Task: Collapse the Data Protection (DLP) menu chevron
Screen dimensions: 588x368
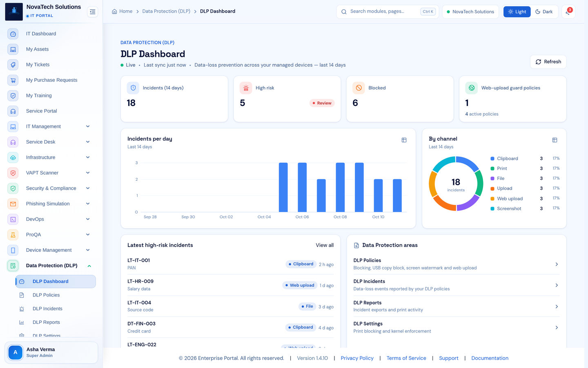Action: (x=89, y=266)
